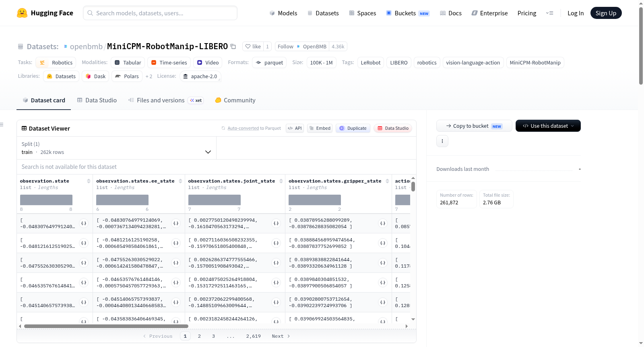644x347 pixels.
Task: Click the Log In link
Action: click(576, 13)
